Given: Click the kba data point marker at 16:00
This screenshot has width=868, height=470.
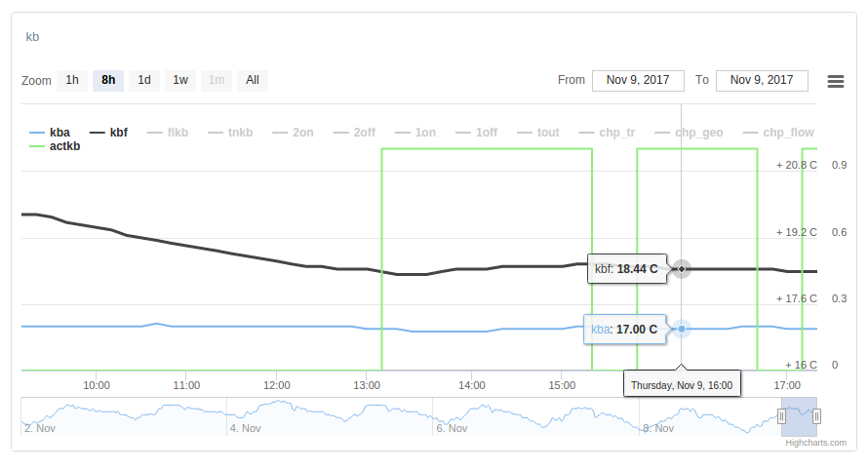Looking at the screenshot, I should click(682, 329).
